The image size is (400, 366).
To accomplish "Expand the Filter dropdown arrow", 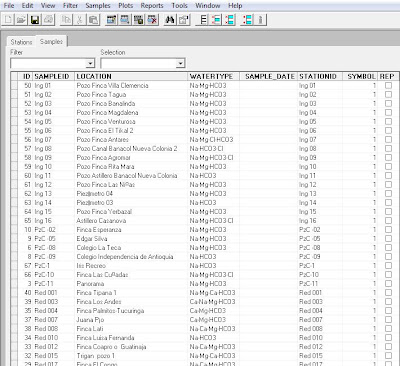I will [x=90, y=63].
